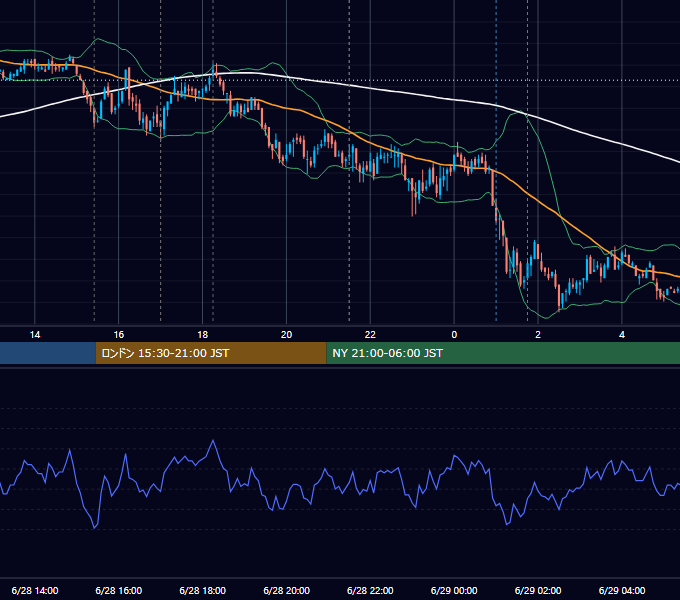Click the 6/29 02:00 time label
680x600 pixels.
click(x=538, y=590)
